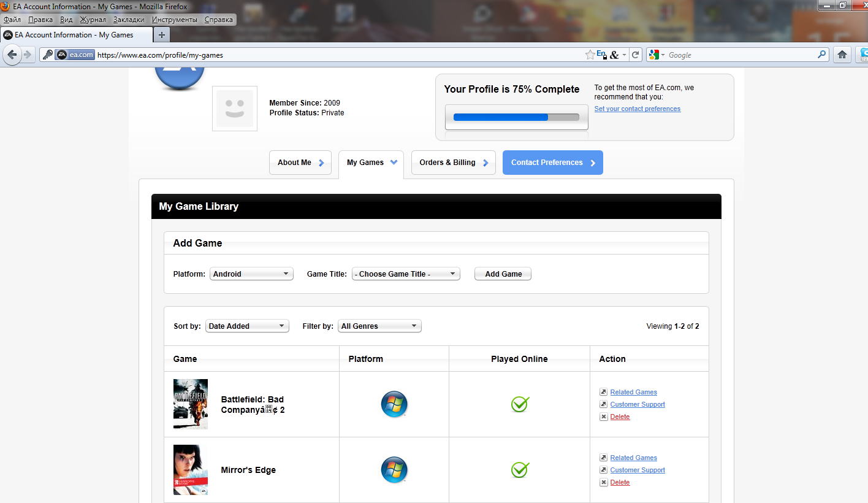The image size is (868, 503).
Task: Follow the Set your contact preferences link
Action: pos(638,109)
